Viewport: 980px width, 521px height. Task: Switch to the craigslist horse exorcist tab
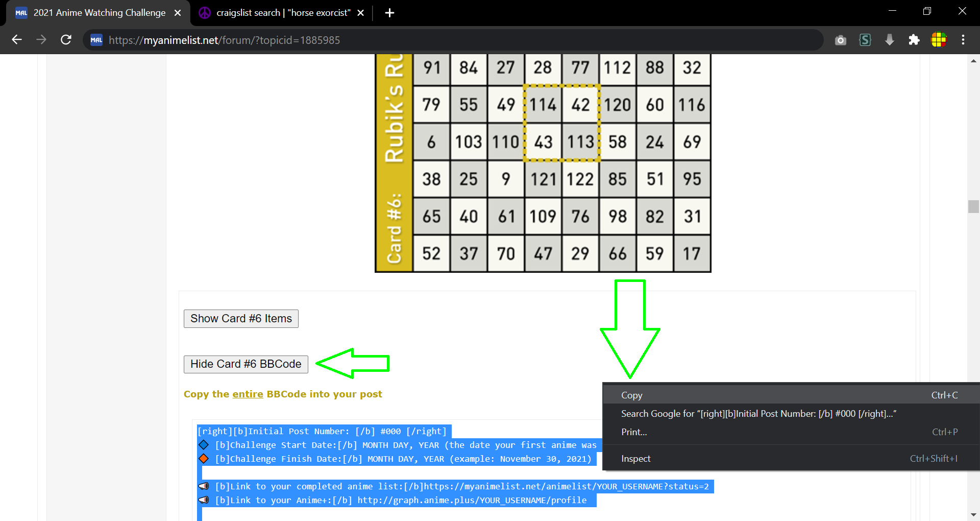282,13
